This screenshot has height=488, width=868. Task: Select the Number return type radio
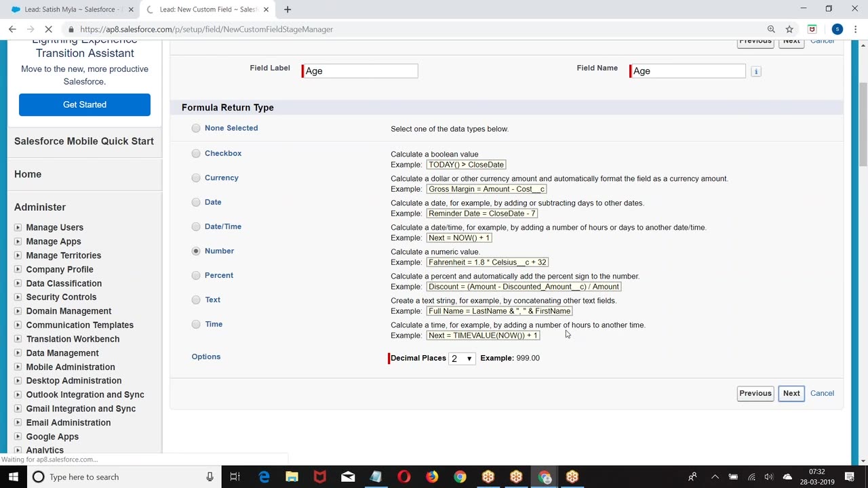coord(196,251)
